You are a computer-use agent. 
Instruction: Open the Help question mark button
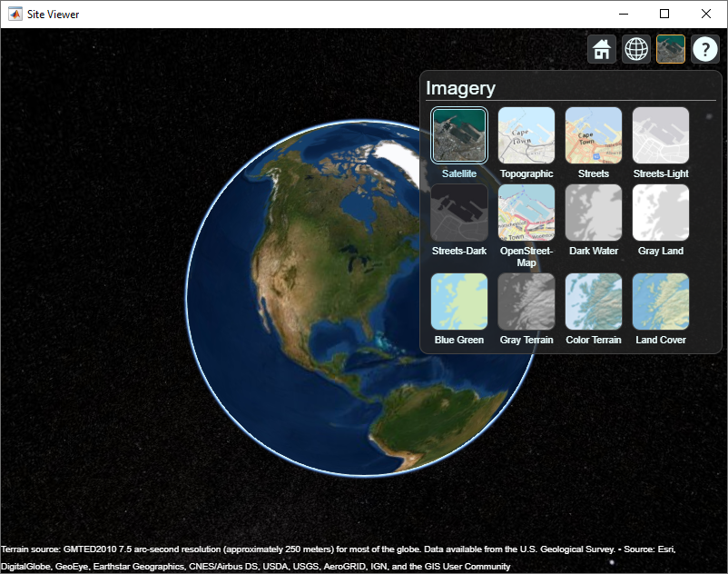point(704,49)
